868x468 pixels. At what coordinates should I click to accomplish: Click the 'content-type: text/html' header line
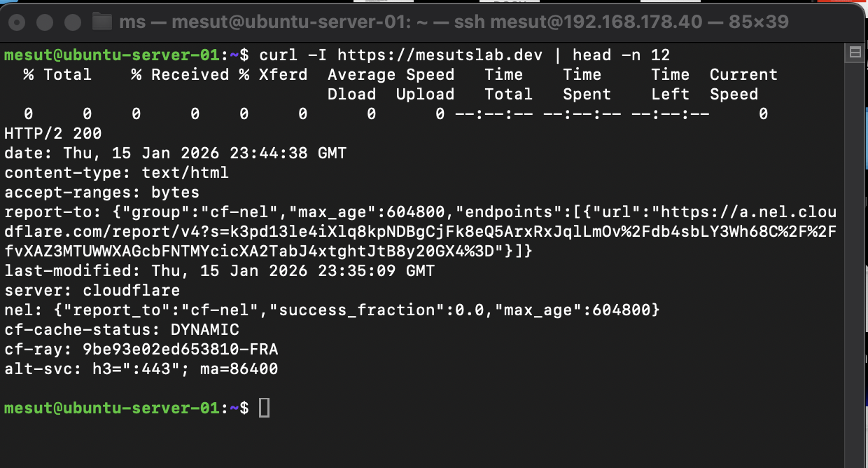pyautogui.click(x=116, y=172)
